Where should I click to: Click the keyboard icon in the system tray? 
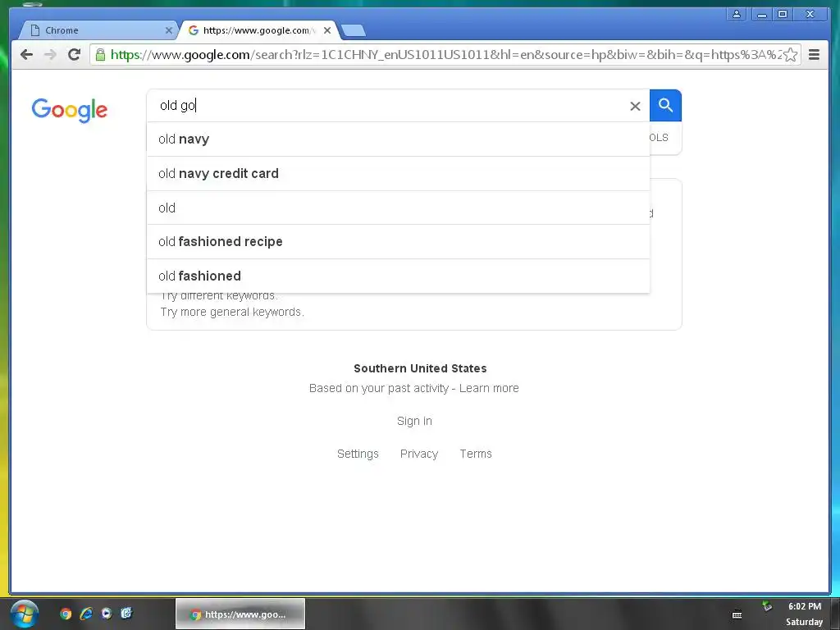[737, 615]
